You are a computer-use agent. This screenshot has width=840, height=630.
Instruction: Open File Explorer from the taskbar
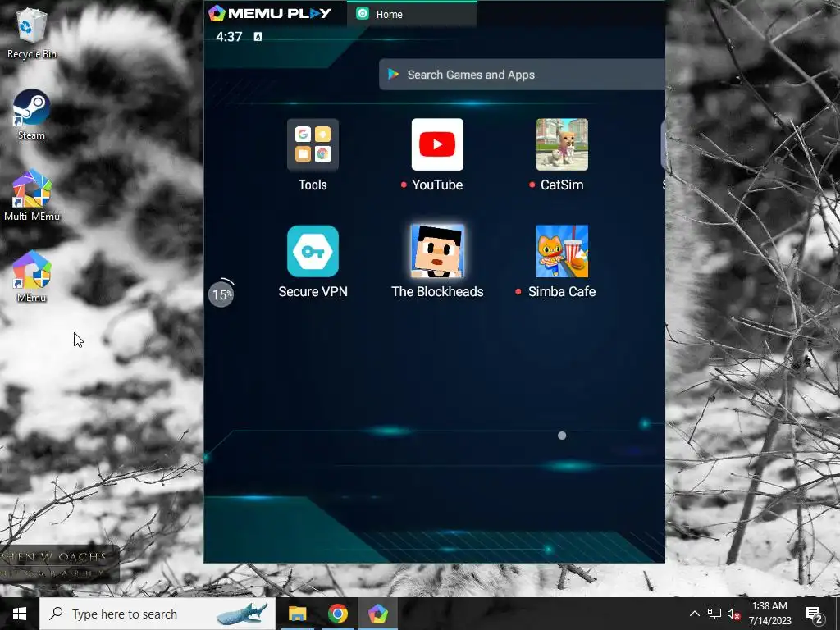click(297, 614)
